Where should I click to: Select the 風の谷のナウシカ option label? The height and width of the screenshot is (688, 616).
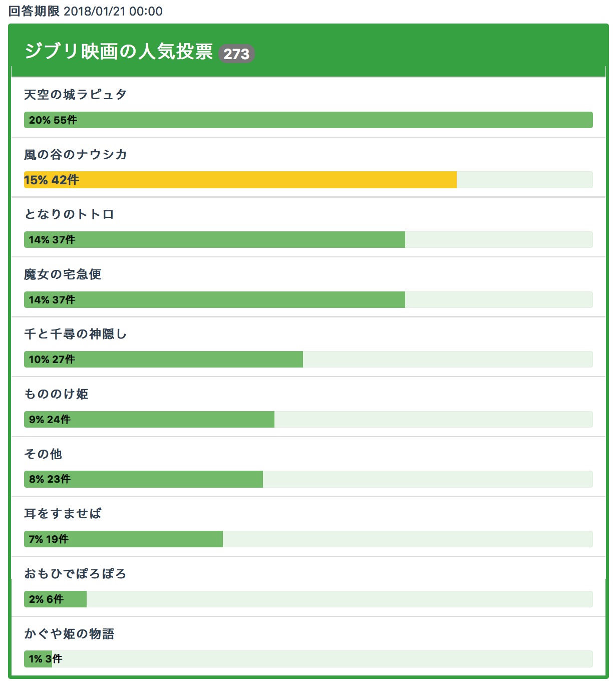point(75,155)
